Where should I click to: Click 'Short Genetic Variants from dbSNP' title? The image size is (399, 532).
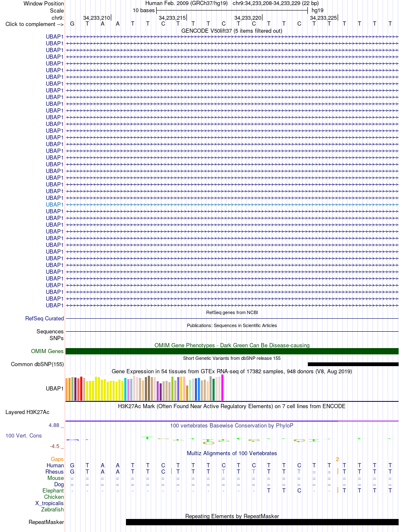coord(232,358)
